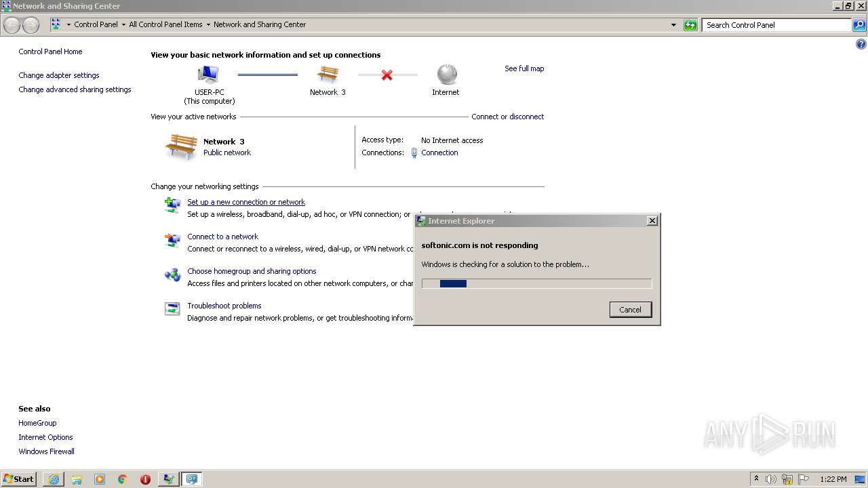
Task: Click the large bench icon under active networks
Action: pyautogui.click(x=181, y=146)
